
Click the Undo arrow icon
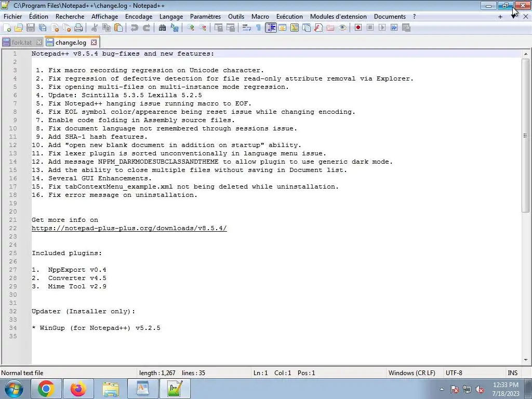click(135, 28)
